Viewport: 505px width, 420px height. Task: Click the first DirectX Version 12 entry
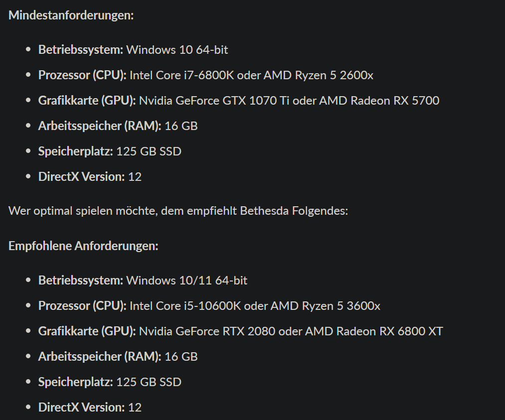(x=90, y=177)
